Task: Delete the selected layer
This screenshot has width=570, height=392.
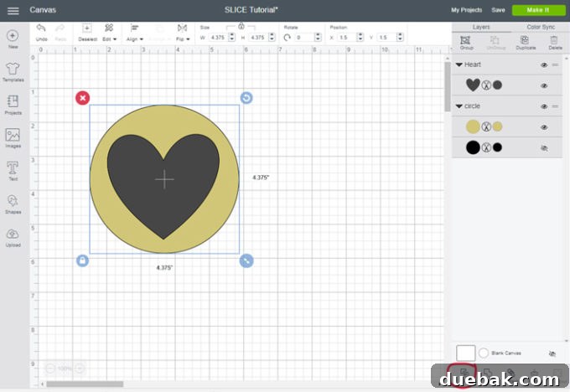Action: coord(555,43)
